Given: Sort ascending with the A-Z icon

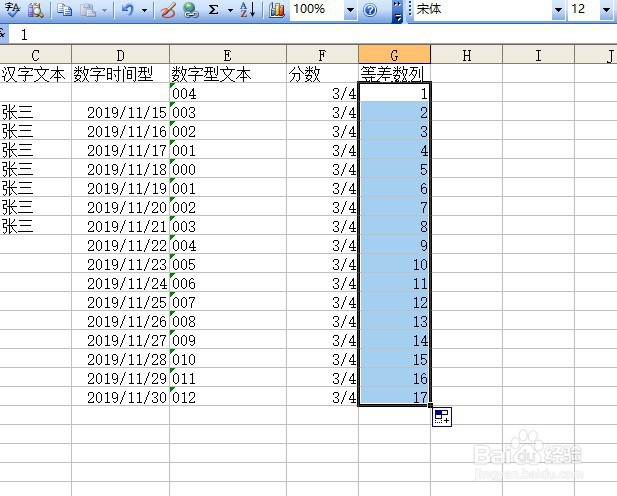Looking at the screenshot, I should pyautogui.click(x=248, y=9).
